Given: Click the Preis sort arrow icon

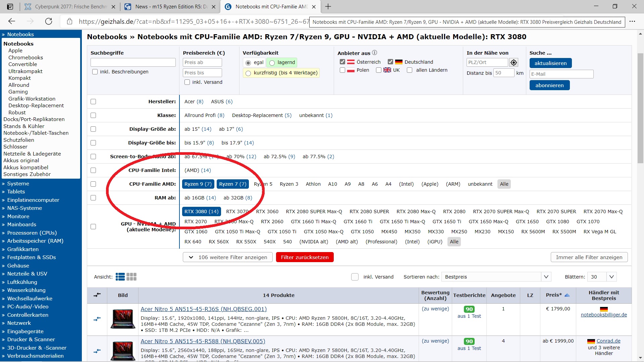Looking at the screenshot, I should click(x=567, y=295).
